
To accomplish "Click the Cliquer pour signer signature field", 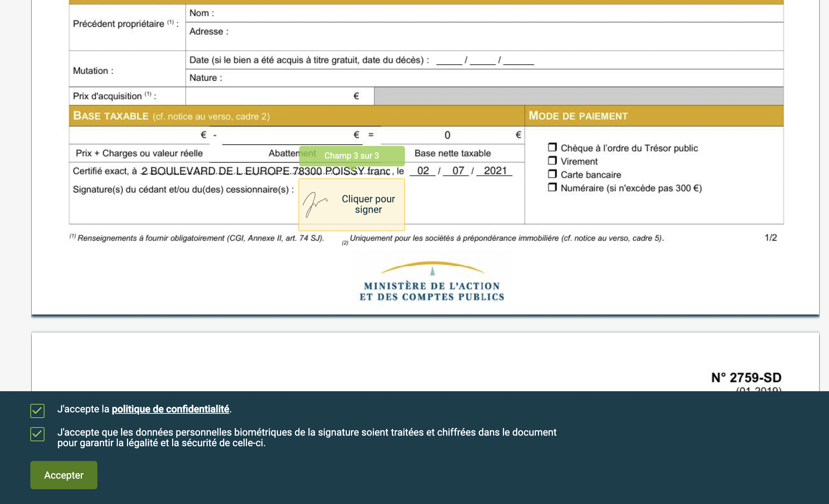I will click(x=368, y=204).
